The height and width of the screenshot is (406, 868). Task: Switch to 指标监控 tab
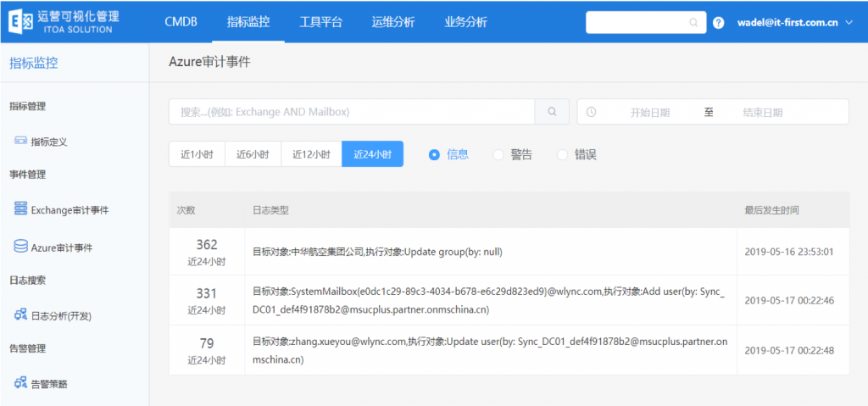coord(248,22)
